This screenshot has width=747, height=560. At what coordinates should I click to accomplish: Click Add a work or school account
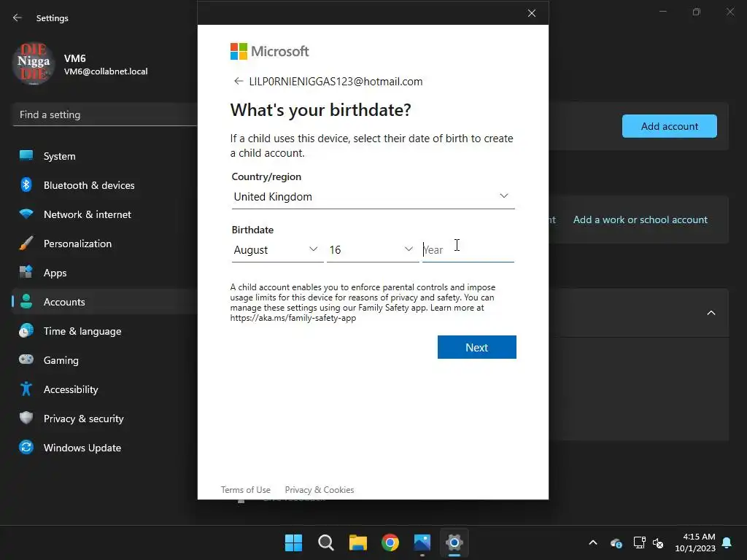pyautogui.click(x=640, y=219)
